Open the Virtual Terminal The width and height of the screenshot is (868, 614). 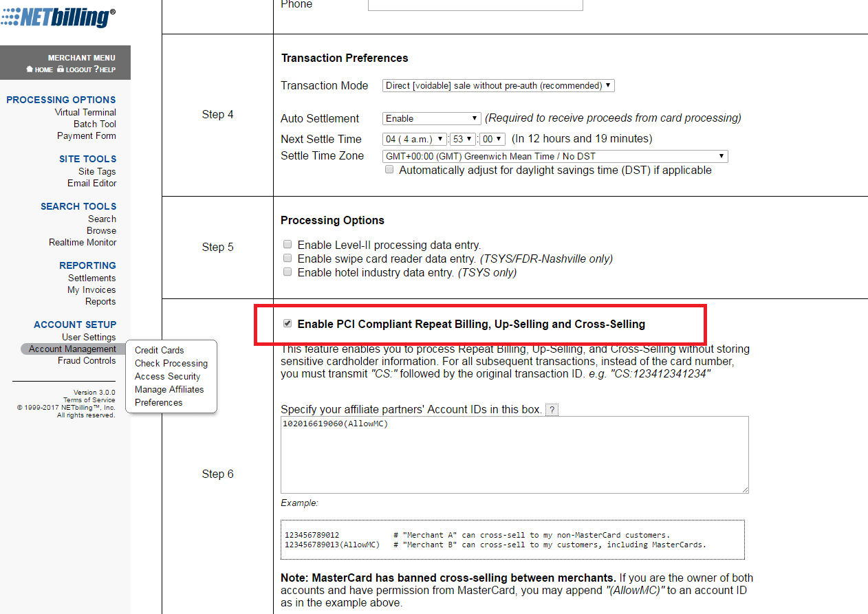tap(85, 111)
